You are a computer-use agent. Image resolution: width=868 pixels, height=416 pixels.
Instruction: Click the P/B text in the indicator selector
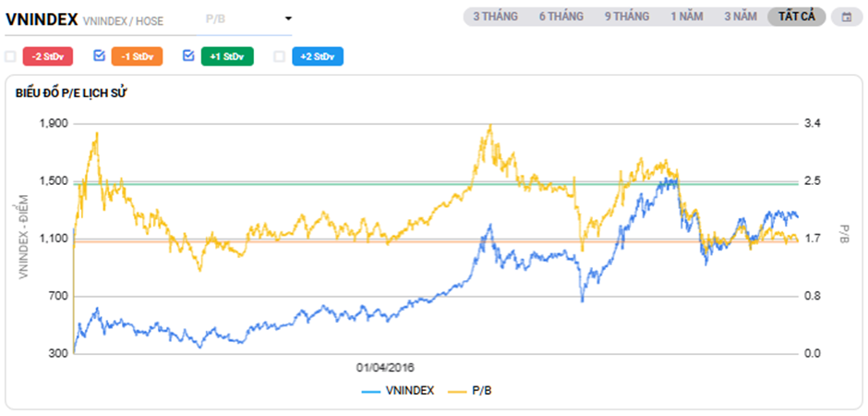coord(217,18)
